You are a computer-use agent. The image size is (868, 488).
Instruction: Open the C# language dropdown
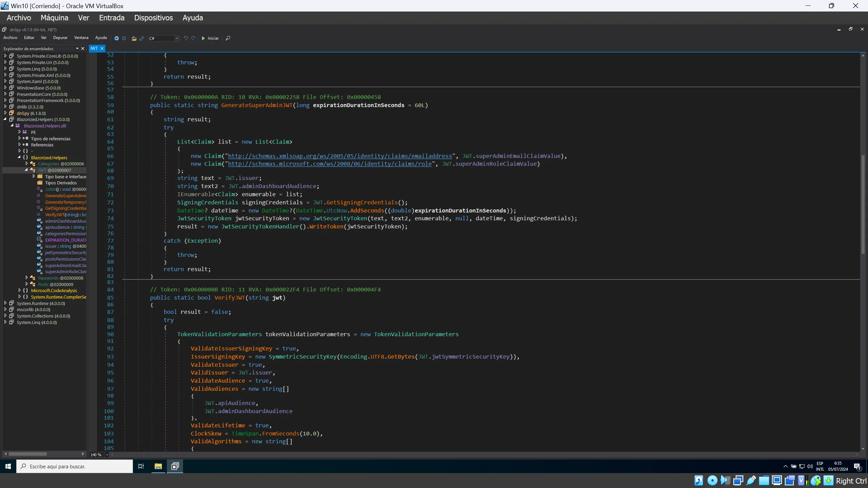tap(177, 38)
